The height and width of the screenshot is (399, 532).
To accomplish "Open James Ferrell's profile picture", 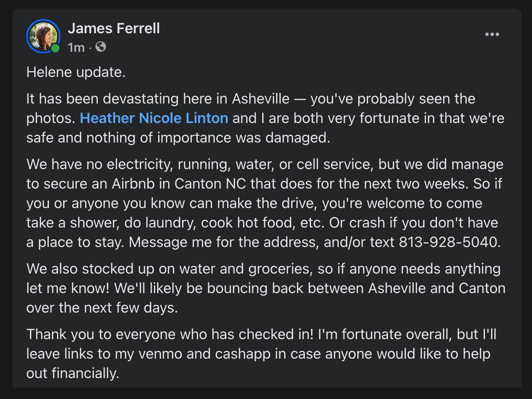I will coord(43,36).
